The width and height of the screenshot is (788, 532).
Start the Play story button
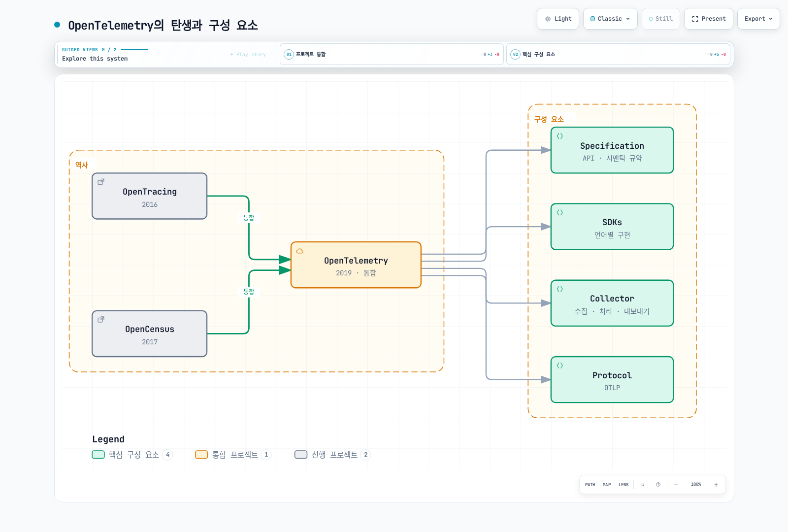pyautogui.click(x=248, y=55)
